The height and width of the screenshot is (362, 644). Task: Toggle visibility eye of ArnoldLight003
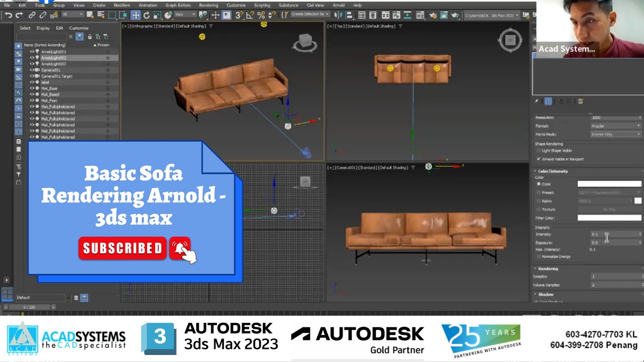[x=32, y=64]
